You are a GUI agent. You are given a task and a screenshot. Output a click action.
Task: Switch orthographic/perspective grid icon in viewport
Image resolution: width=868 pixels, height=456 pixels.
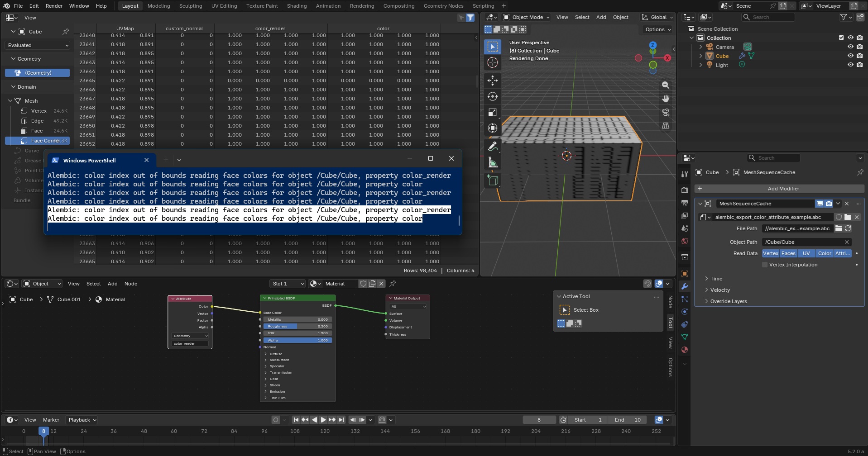click(x=665, y=126)
